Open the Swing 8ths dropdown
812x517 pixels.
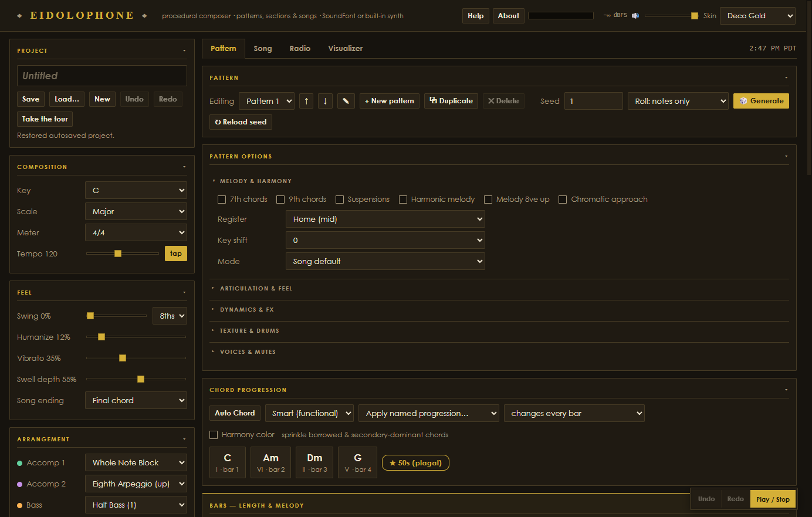coord(170,316)
